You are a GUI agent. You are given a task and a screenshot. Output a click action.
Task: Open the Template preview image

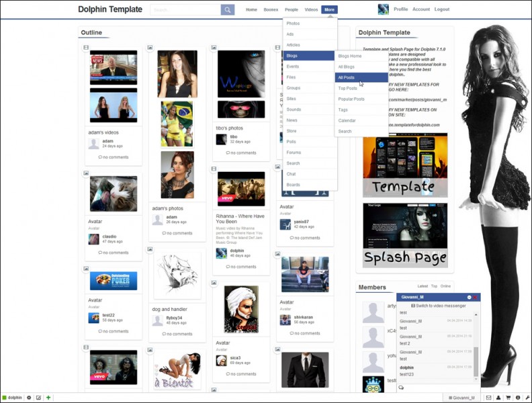coord(405,165)
